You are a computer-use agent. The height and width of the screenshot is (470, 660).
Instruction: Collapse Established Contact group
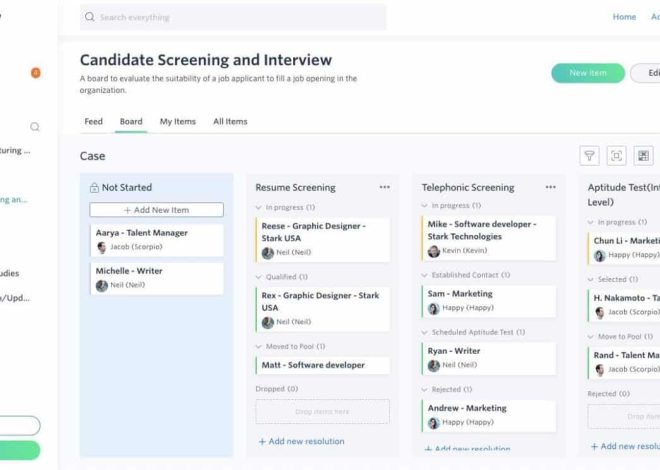pyautogui.click(x=424, y=275)
